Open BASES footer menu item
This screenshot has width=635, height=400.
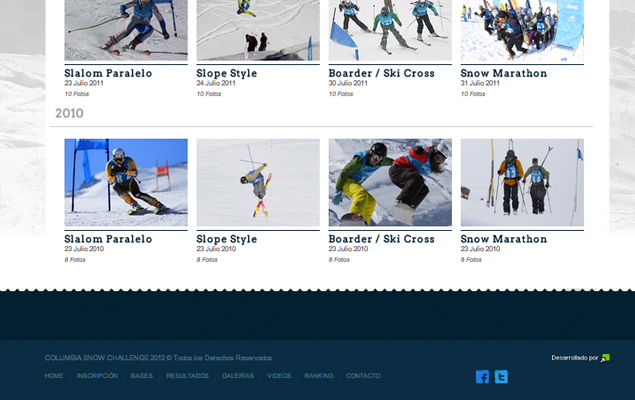coord(142,376)
